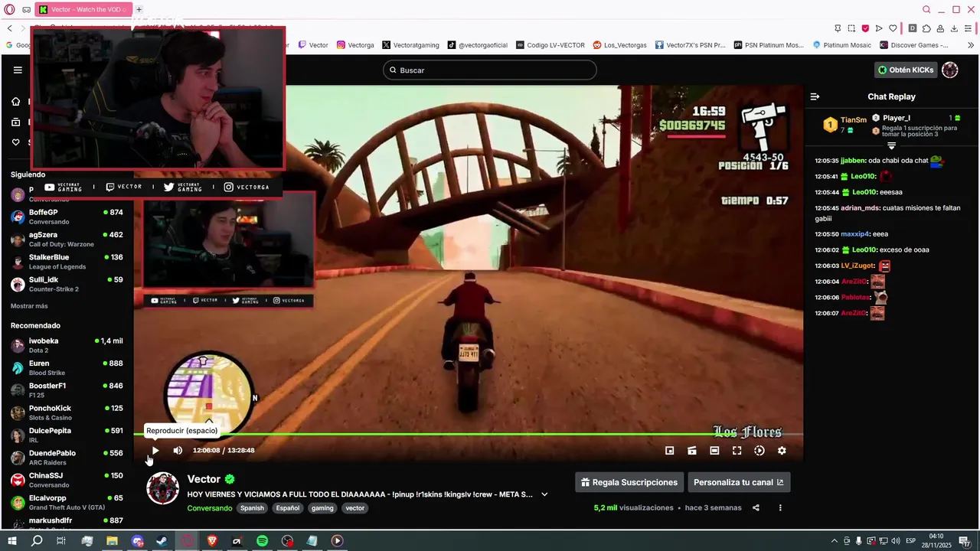Screen dimensions: 980x551
Task: Open Platinum Mosaic bookmark
Action: tap(841, 45)
